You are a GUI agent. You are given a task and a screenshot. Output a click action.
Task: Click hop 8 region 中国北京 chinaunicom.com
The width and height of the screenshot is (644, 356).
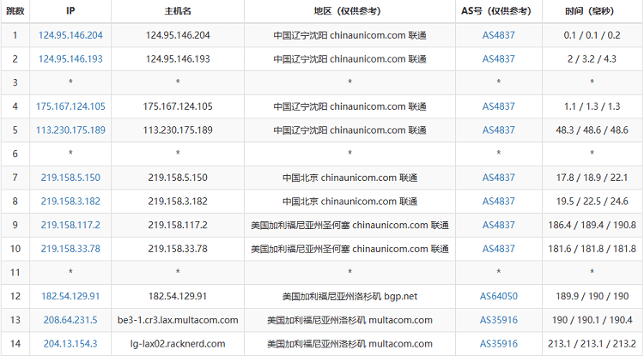point(350,202)
